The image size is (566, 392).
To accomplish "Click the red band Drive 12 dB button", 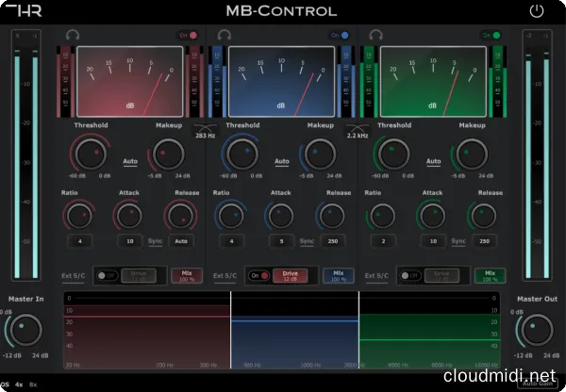I will 139,276.
